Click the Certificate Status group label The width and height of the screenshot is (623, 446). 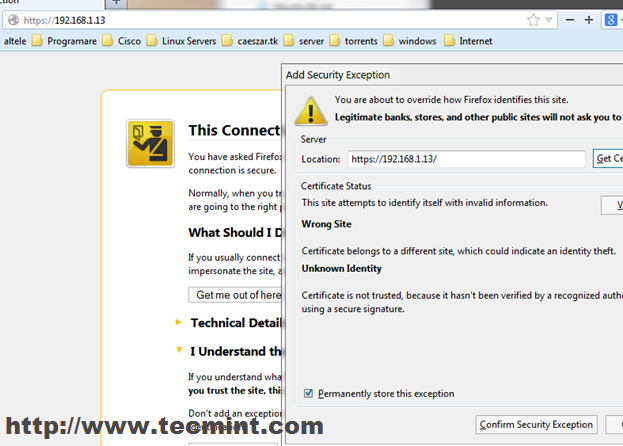pyautogui.click(x=336, y=186)
